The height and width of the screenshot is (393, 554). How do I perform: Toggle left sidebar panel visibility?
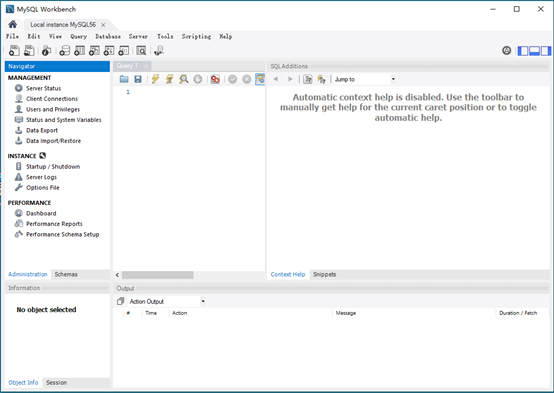point(523,51)
